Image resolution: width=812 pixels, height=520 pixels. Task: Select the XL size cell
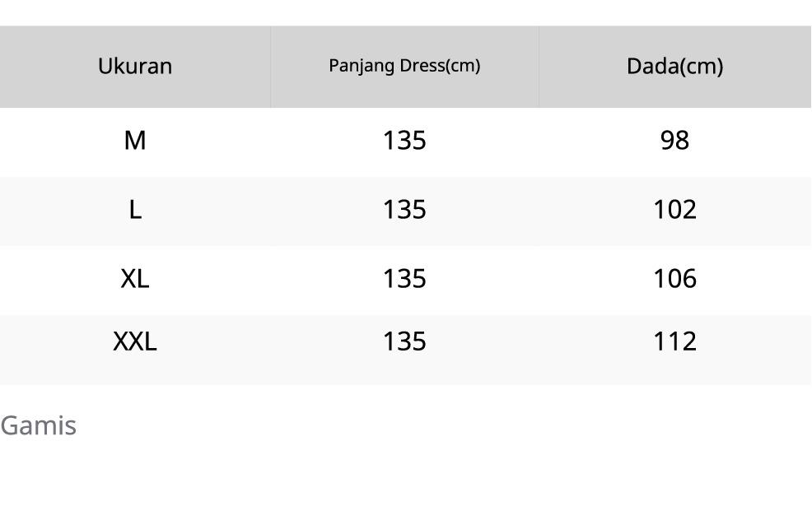pos(135,279)
